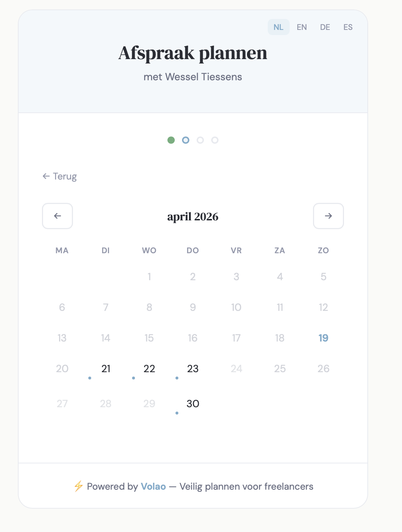Open the Volao link in the footer
The width and height of the screenshot is (402, 532).
coord(152,486)
